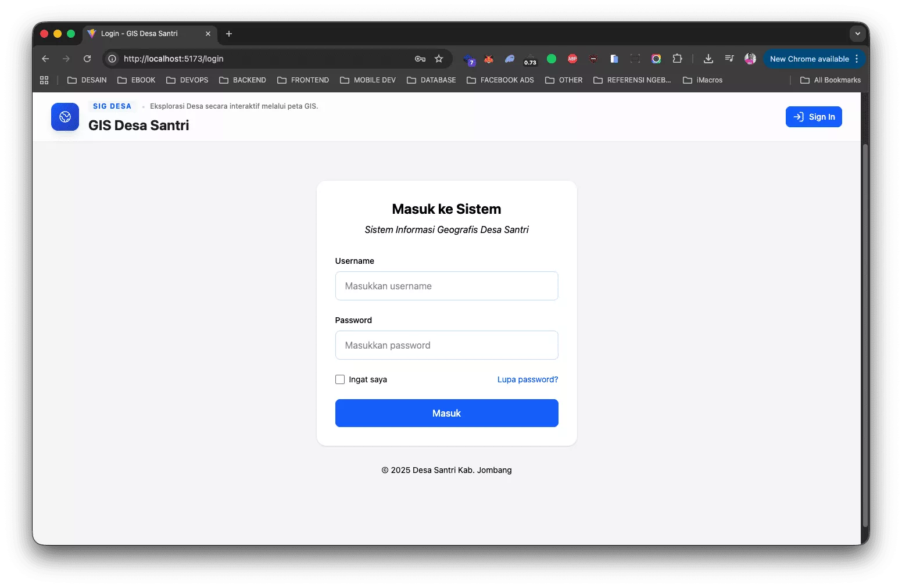
Task: Open the DEVOPS bookmark folder
Action: pos(187,80)
